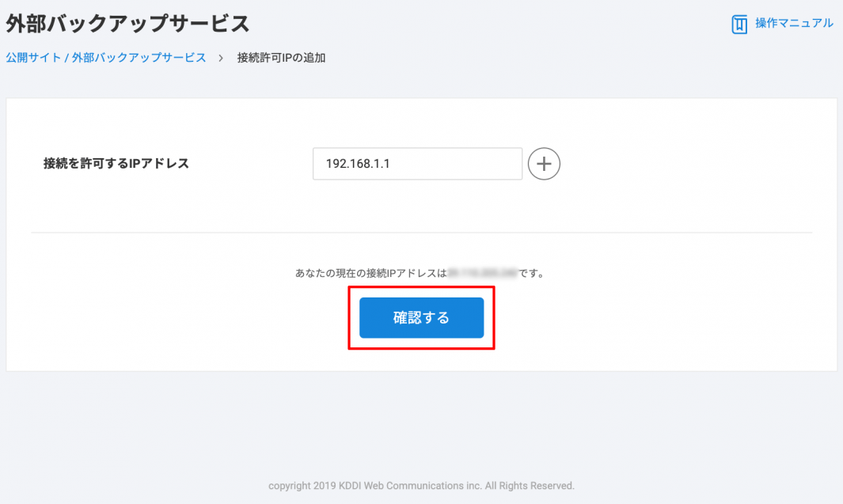
Task: Select 外部バックアップサービス breadcrumb link
Action: 139,58
